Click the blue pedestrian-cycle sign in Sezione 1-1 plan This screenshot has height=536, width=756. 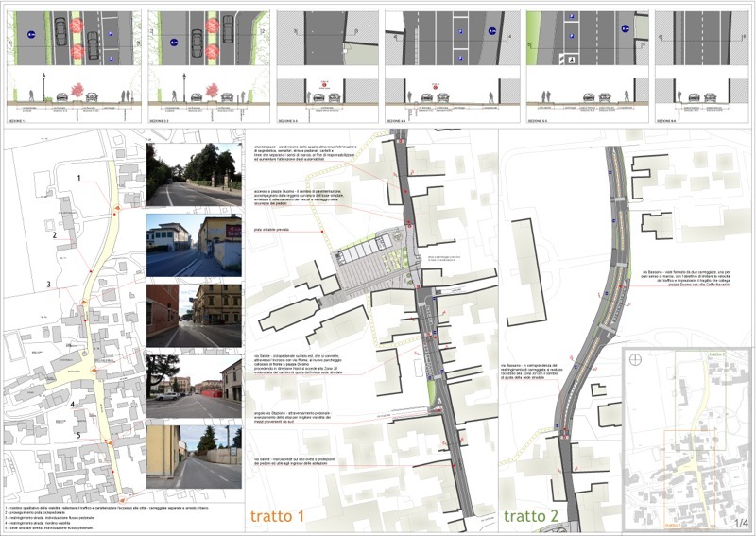[x=31, y=34]
